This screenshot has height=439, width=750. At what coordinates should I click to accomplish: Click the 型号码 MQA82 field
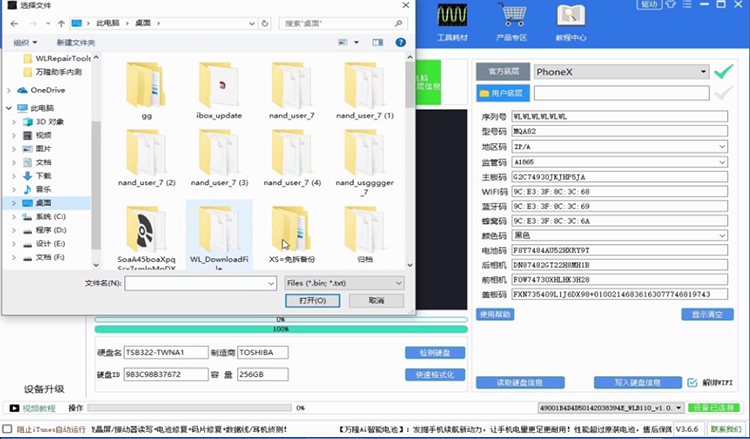pos(620,131)
